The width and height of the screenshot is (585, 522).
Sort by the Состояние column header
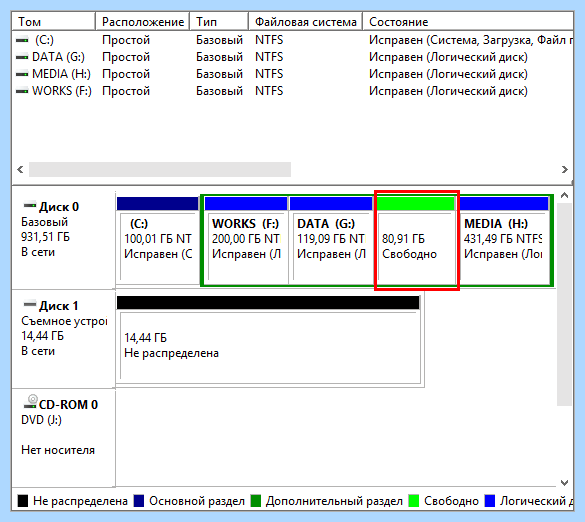(x=468, y=22)
